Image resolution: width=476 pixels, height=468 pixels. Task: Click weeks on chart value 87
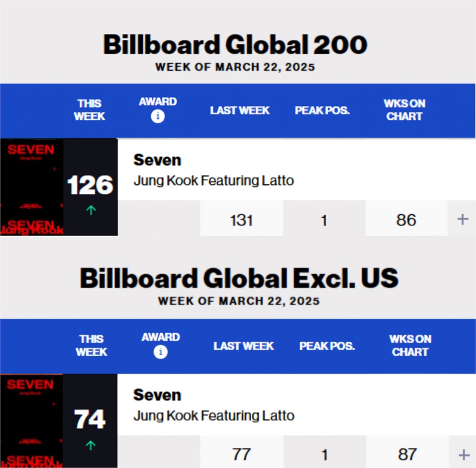pos(407,455)
